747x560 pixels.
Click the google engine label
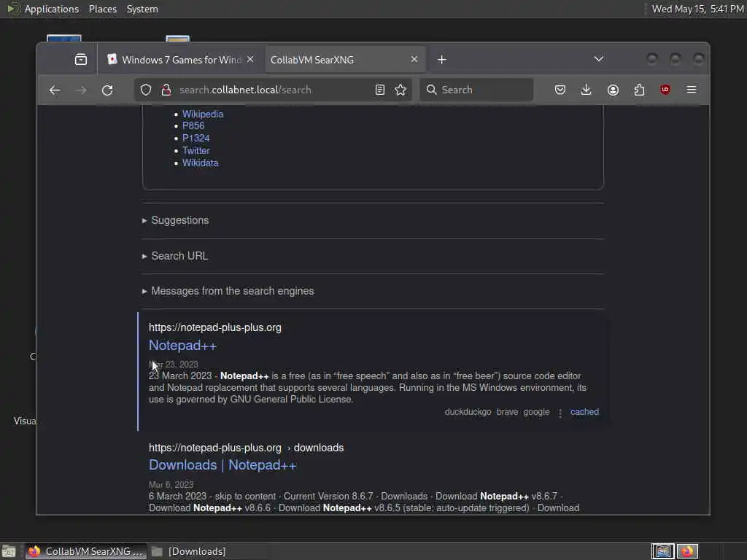pyautogui.click(x=536, y=412)
